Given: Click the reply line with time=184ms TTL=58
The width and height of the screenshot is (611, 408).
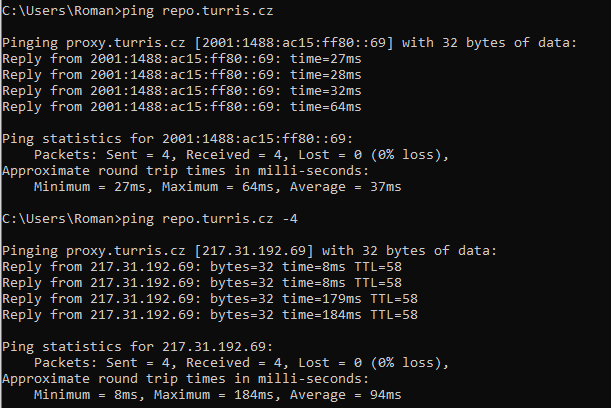Looking at the screenshot, I should click(210, 315).
